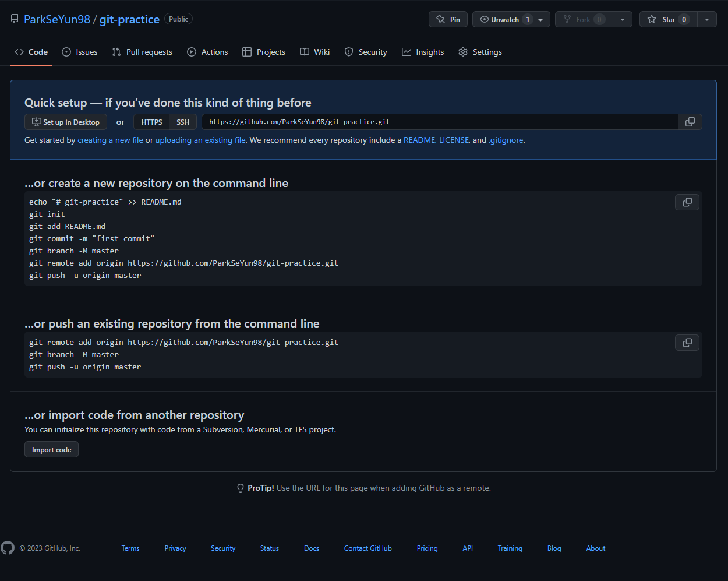
Task: Click Set up in Desktop button
Action: pos(66,122)
